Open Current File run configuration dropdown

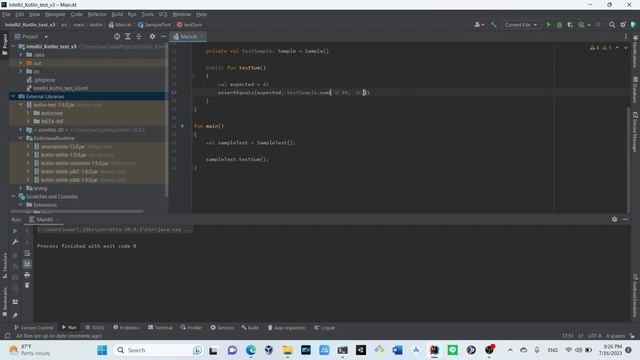pyautogui.click(x=520, y=25)
